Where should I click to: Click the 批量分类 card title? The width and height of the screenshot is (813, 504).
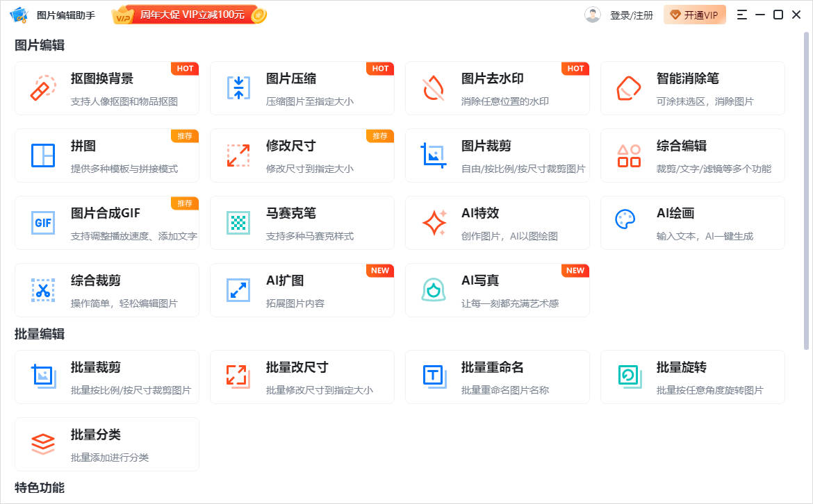[x=96, y=435]
